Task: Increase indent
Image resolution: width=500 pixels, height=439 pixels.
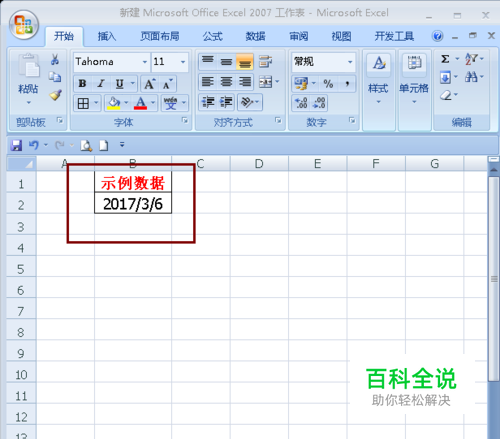Action: pos(226,102)
